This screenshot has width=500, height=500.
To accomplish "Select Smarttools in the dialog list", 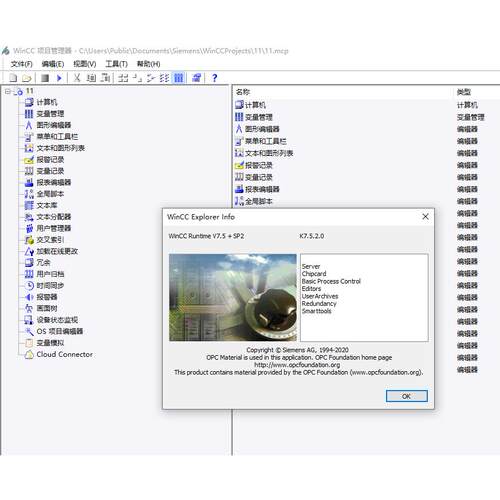I will click(x=317, y=311).
